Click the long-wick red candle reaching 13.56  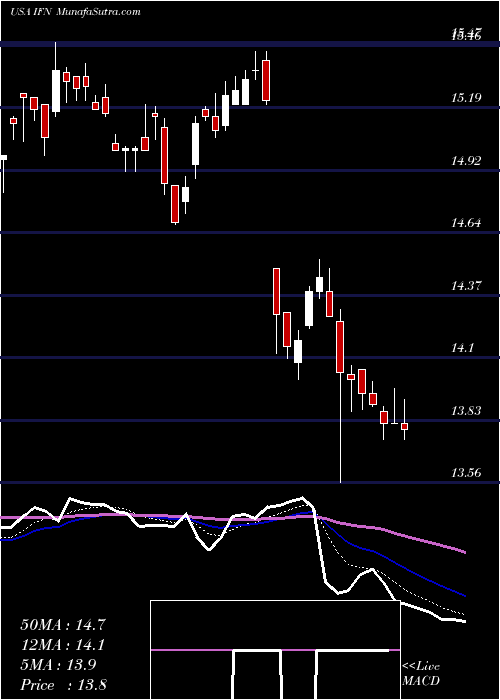tap(340, 395)
